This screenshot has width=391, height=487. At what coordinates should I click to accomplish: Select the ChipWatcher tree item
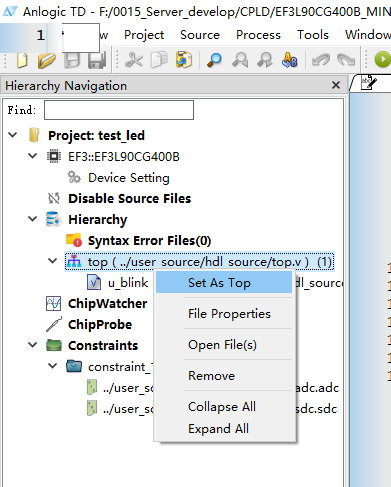(x=107, y=304)
